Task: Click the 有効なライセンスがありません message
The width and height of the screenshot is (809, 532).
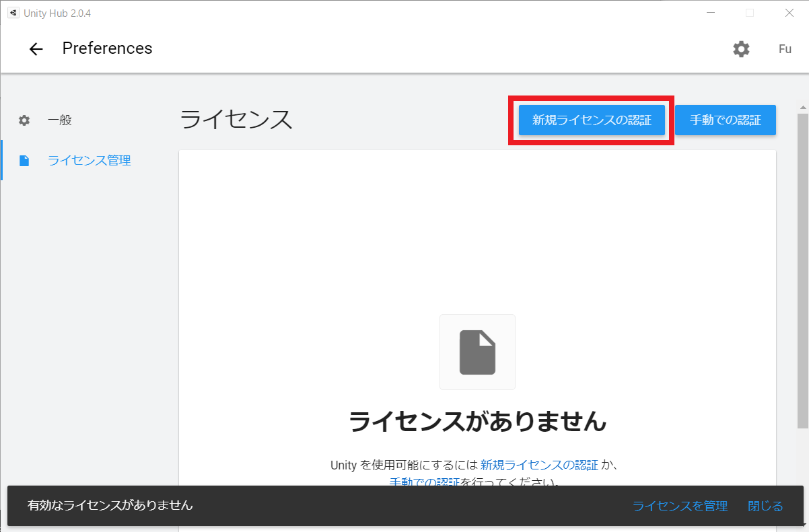Action: click(110, 505)
